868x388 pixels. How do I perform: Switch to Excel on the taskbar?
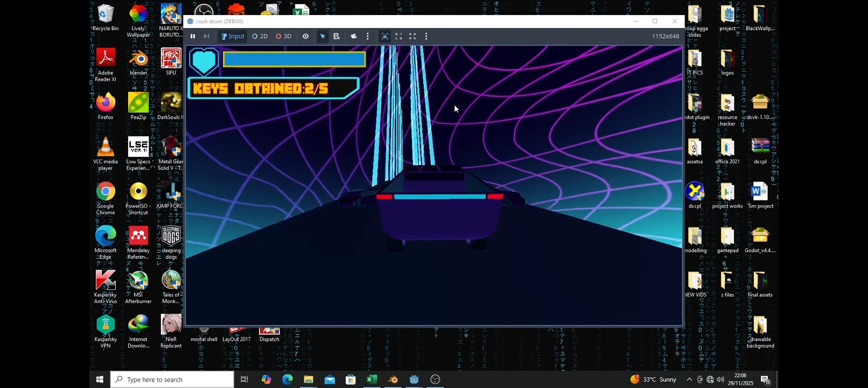[x=372, y=379]
